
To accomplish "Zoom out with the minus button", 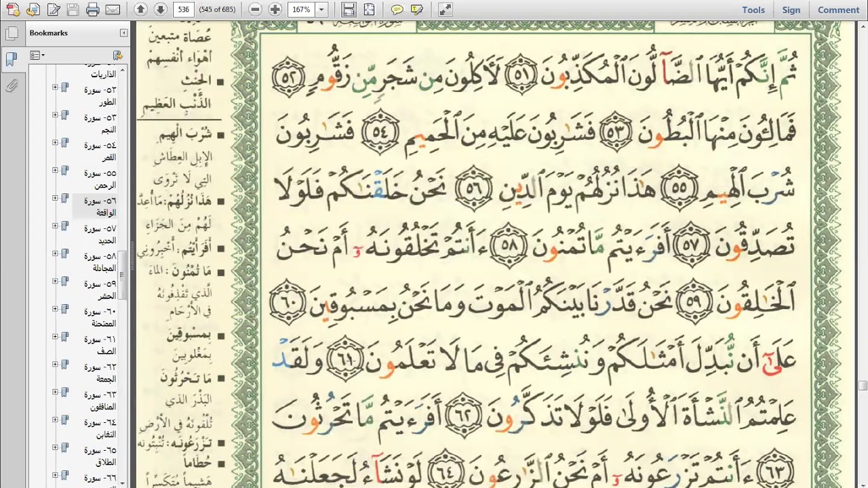I will point(255,9).
